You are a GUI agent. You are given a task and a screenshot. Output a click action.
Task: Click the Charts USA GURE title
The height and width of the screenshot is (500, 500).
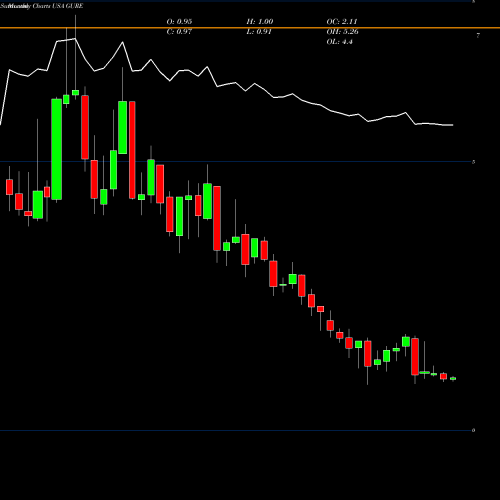click(58, 6)
